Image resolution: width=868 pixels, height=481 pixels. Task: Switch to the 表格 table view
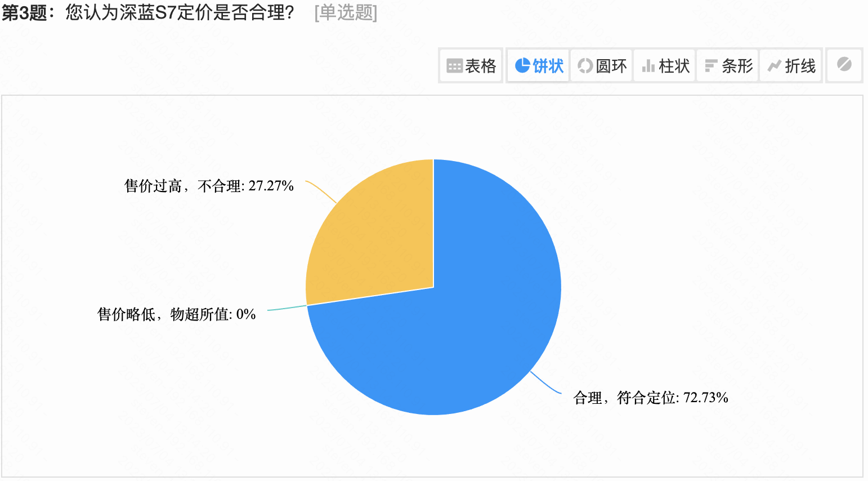pos(471,66)
